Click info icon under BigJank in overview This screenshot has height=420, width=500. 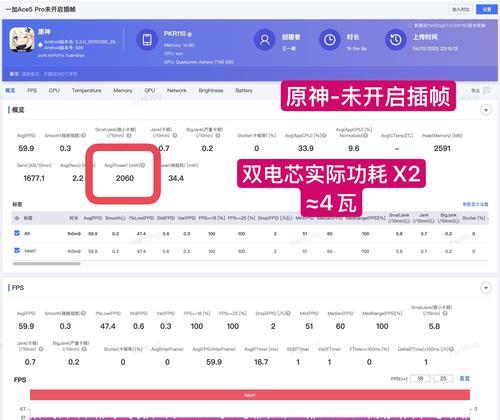(x=218, y=135)
